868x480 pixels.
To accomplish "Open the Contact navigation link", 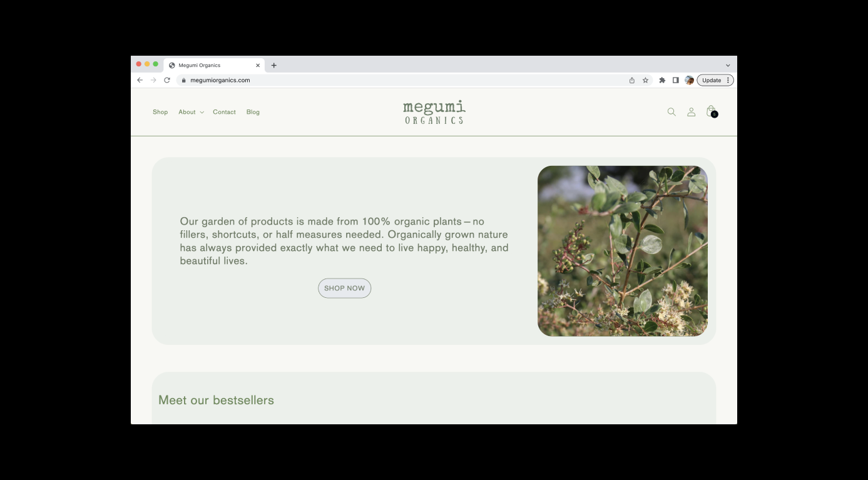I will point(224,112).
